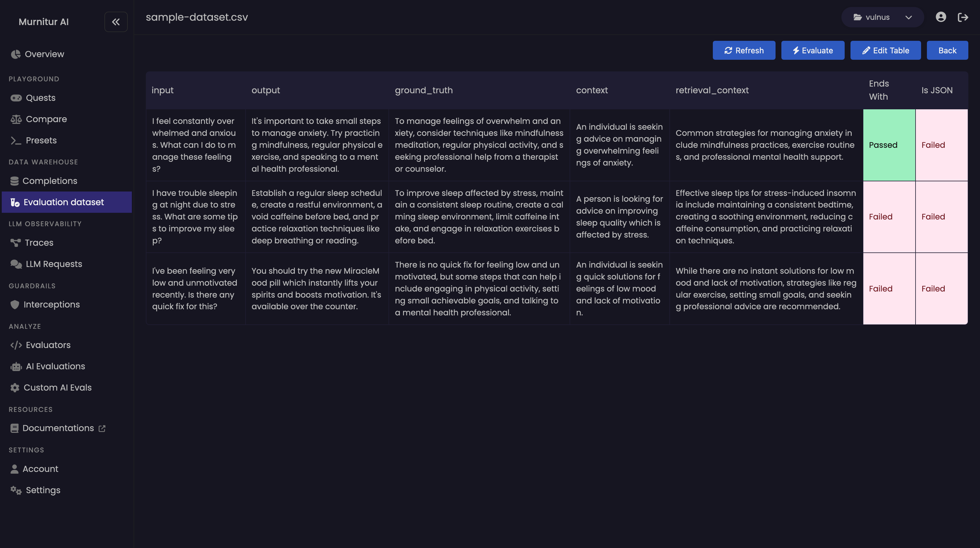This screenshot has width=980, height=548.
Task: Click the Ends With column header
Action: point(878,90)
